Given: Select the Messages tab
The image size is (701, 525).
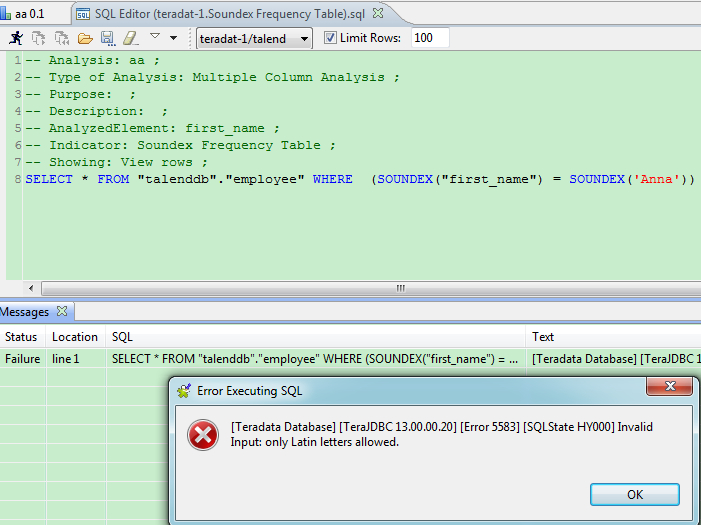Looking at the screenshot, I should click(25, 312).
